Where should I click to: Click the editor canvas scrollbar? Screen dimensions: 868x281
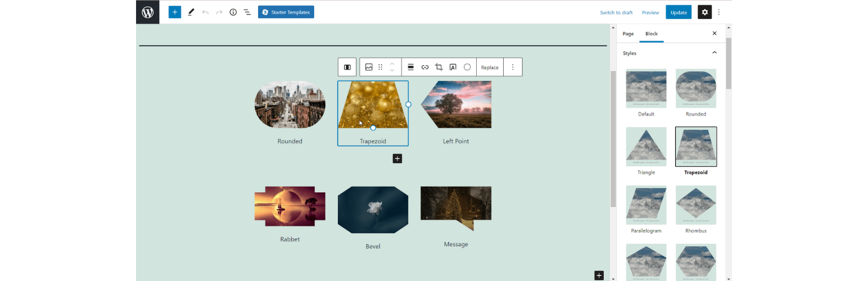click(x=613, y=139)
